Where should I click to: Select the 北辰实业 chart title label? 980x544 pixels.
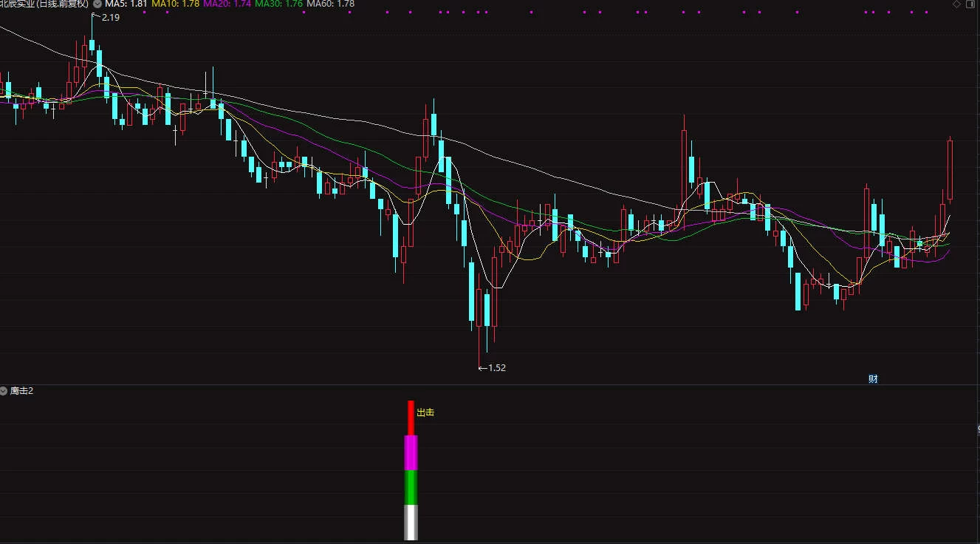[44, 4]
